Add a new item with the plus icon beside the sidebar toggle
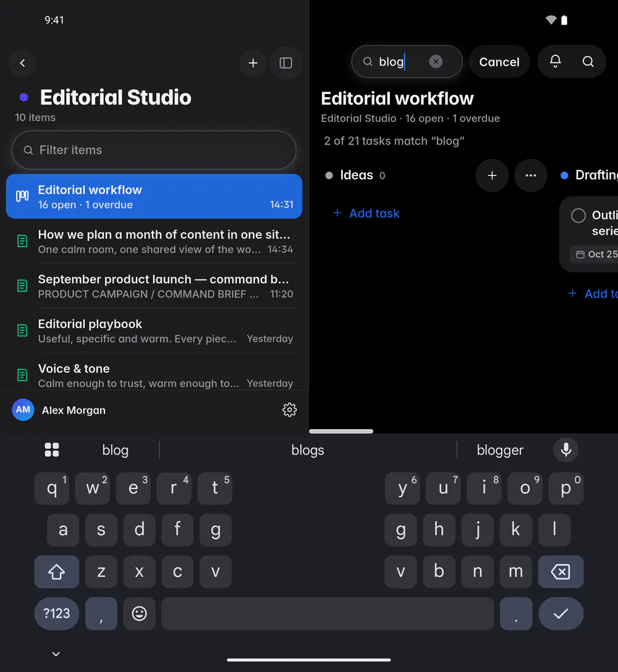 point(253,63)
